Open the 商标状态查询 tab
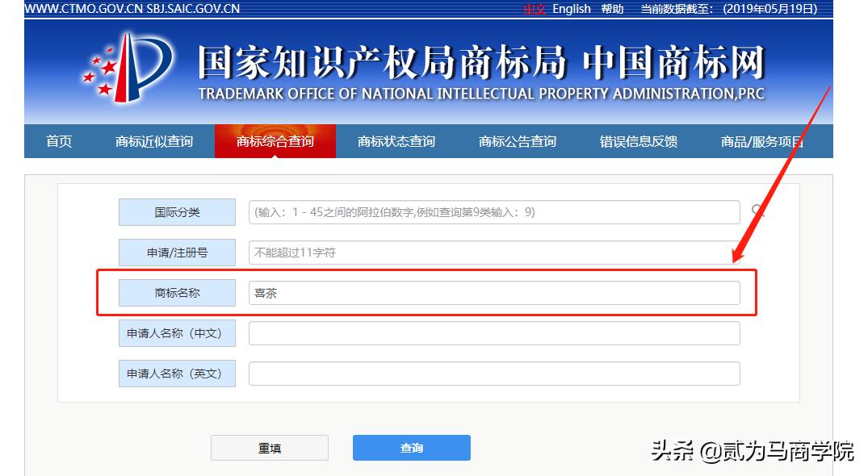The width and height of the screenshot is (868, 476). (x=395, y=140)
